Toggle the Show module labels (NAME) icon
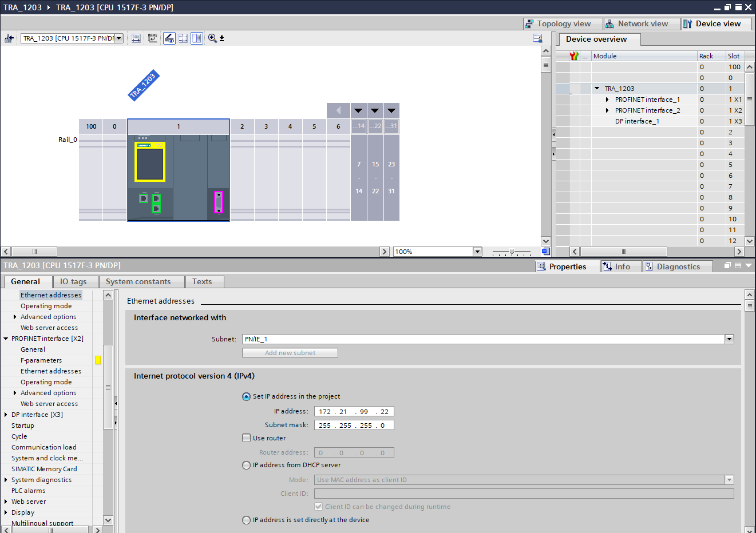756x533 pixels. tap(152, 38)
